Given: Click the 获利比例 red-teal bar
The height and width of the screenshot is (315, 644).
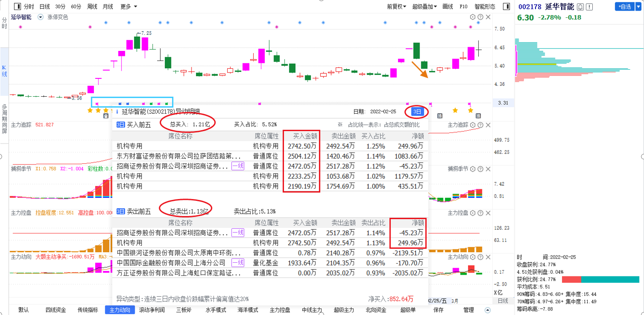Looking at the screenshot, I should click(x=600, y=279).
